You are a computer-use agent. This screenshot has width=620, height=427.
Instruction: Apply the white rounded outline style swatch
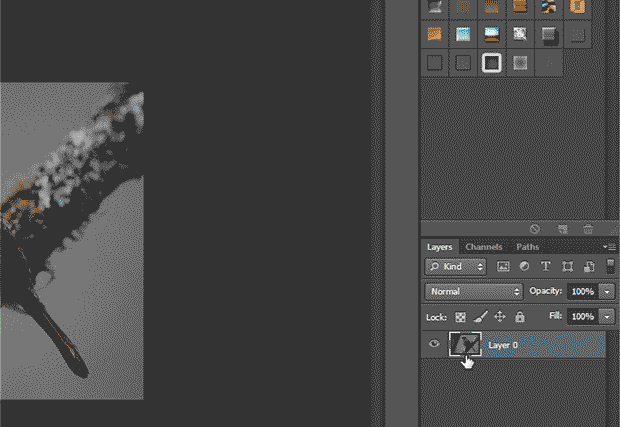click(491, 62)
